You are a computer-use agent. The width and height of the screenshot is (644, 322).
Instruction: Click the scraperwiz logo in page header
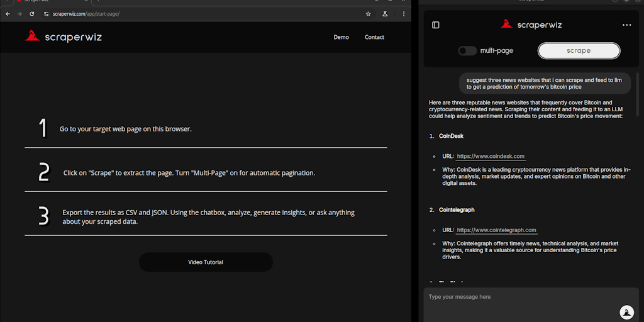64,37
